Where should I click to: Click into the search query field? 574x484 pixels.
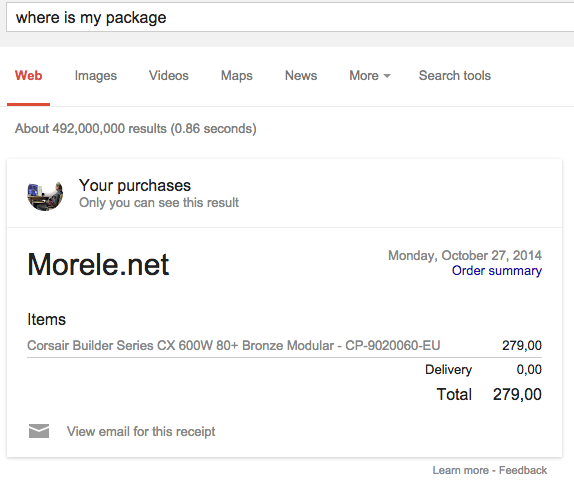point(290,18)
